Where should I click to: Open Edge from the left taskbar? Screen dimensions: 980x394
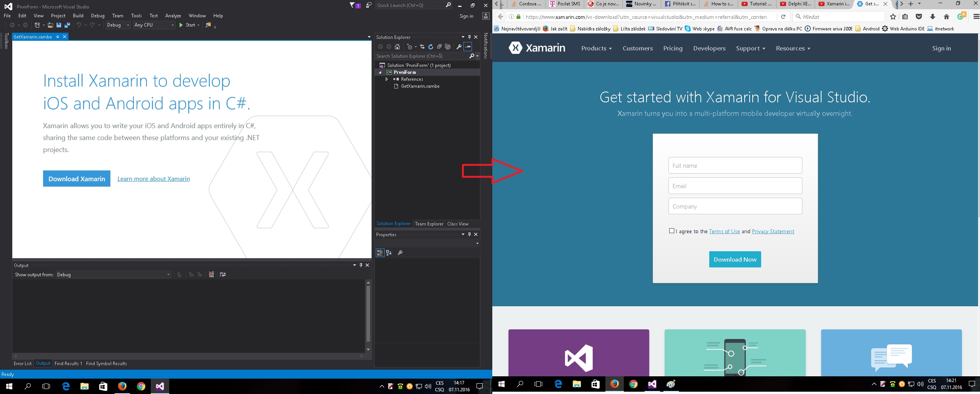pos(66,386)
